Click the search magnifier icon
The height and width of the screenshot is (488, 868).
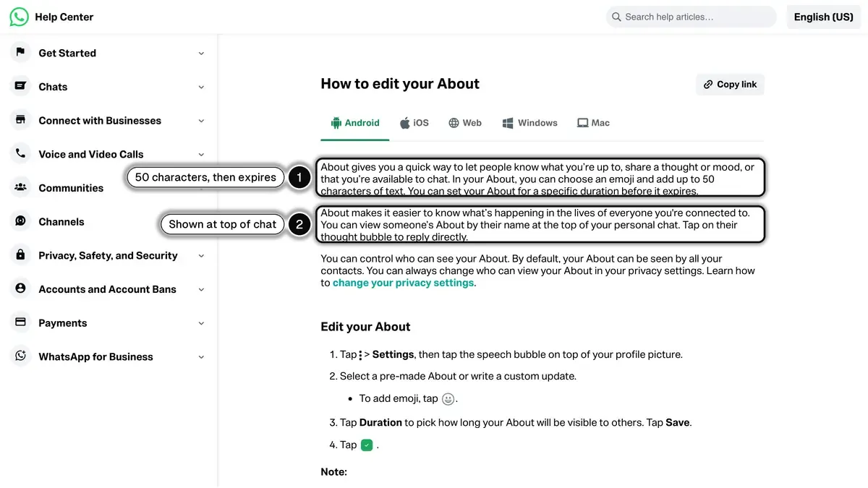(616, 17)
